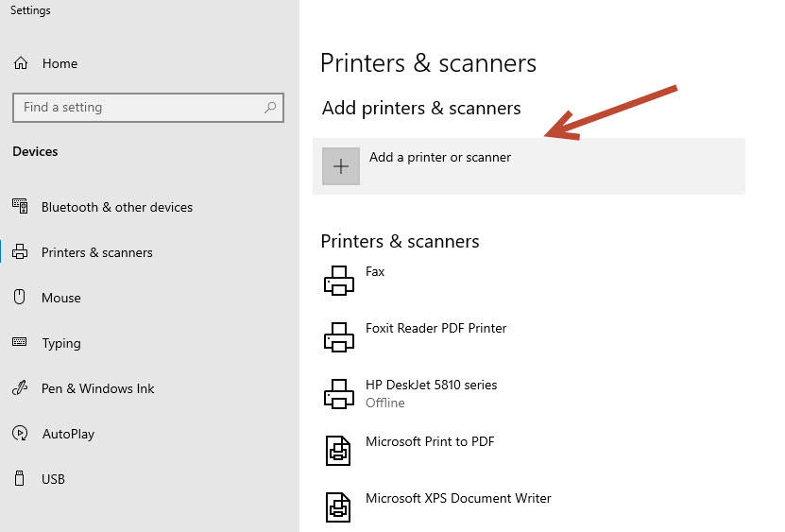785x532 pixels.
Task: Select Printers & scanners in sidebar
Action: [96, 252]
